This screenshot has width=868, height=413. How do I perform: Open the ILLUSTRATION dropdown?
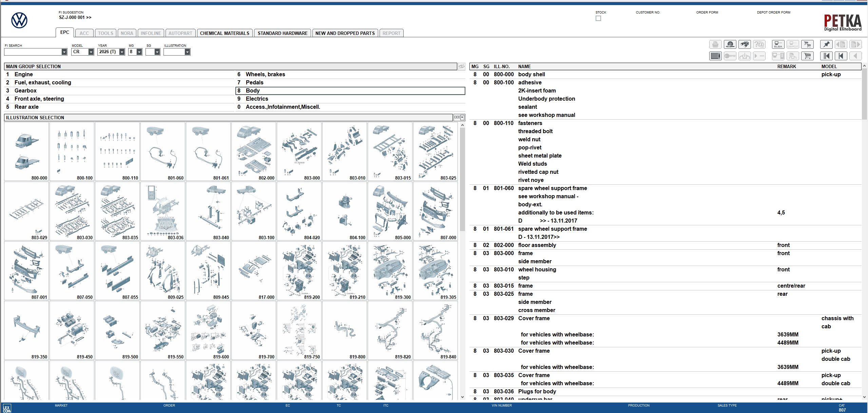pyautogui.click(x=187, y=52)
